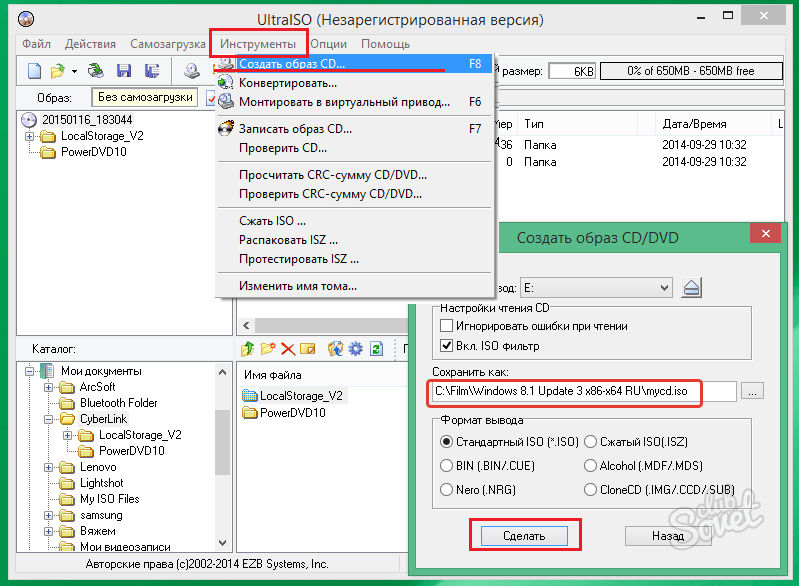This screenshot has height=586, width=799.
Task: Click the disc icon of 20150116_183044 root
Action: point(29,120)
